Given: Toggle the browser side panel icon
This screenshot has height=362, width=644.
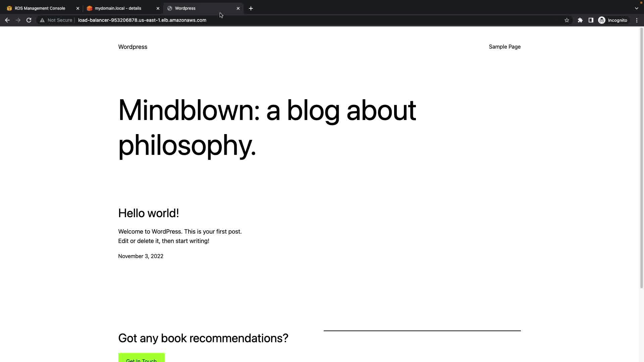Looking at the screenshot, I should 591,20.
